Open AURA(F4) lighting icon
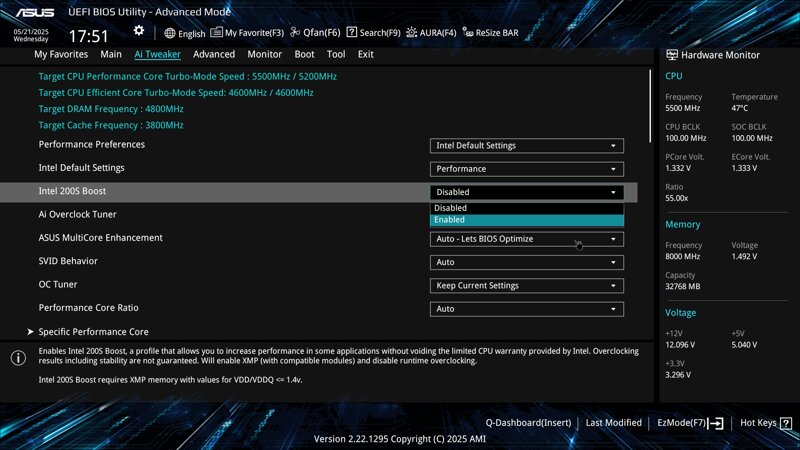Image resolution: width=800 pixels, height=450 pixels. [x=411, y=32]
